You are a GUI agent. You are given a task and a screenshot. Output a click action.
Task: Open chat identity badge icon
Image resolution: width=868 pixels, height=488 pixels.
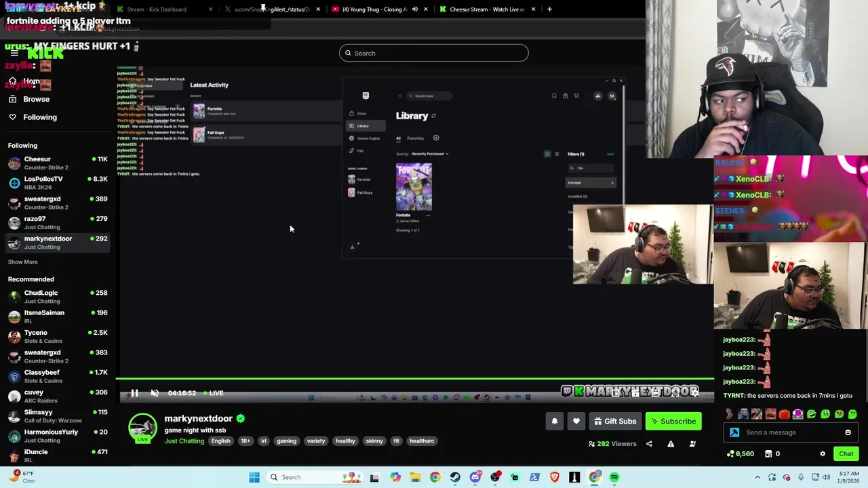click(x=734, y=432)
